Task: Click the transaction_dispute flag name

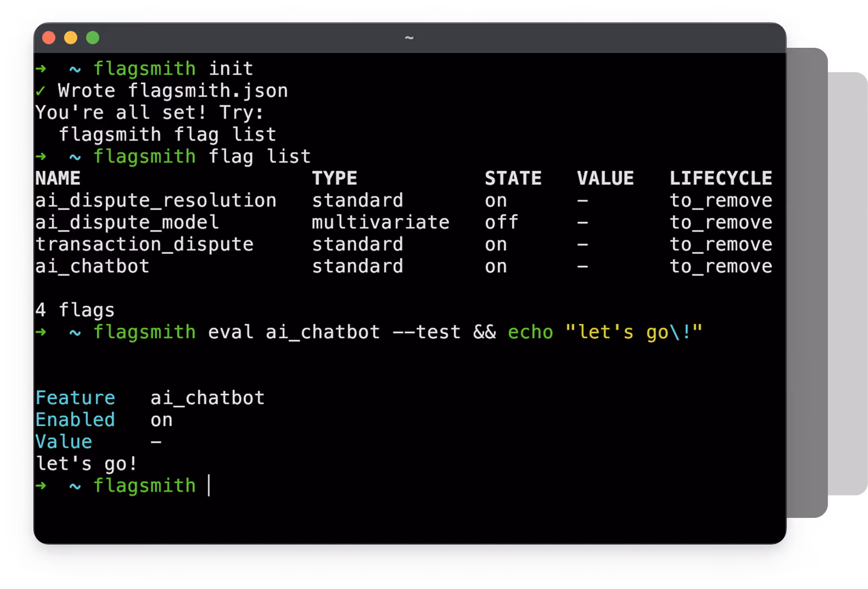Action: pos(144,244)
